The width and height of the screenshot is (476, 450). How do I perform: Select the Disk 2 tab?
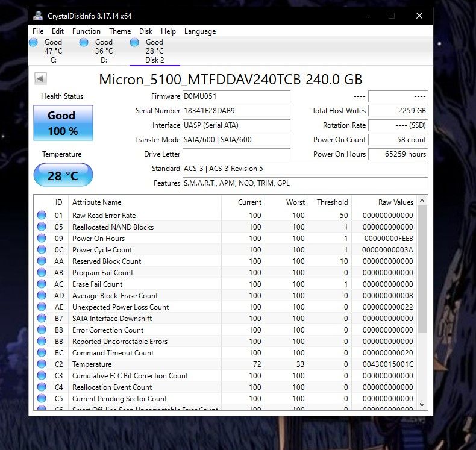[x=154, y=51]
